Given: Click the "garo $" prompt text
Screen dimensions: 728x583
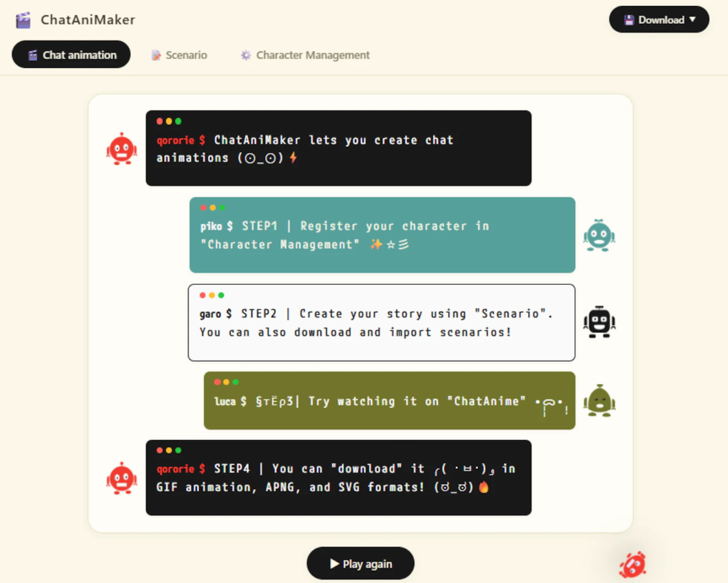Looking at the screenshot, I should click(x=216, y=314).
